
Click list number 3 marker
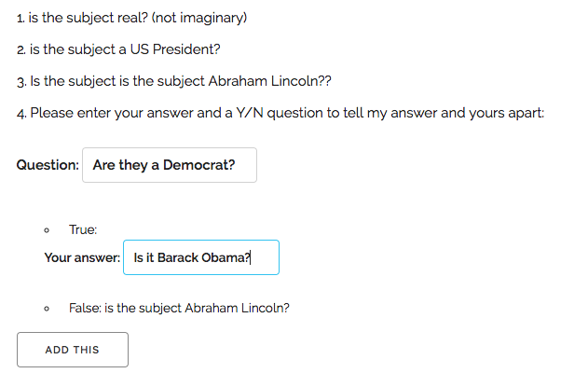pyautogui.click(x=21, y=82)
